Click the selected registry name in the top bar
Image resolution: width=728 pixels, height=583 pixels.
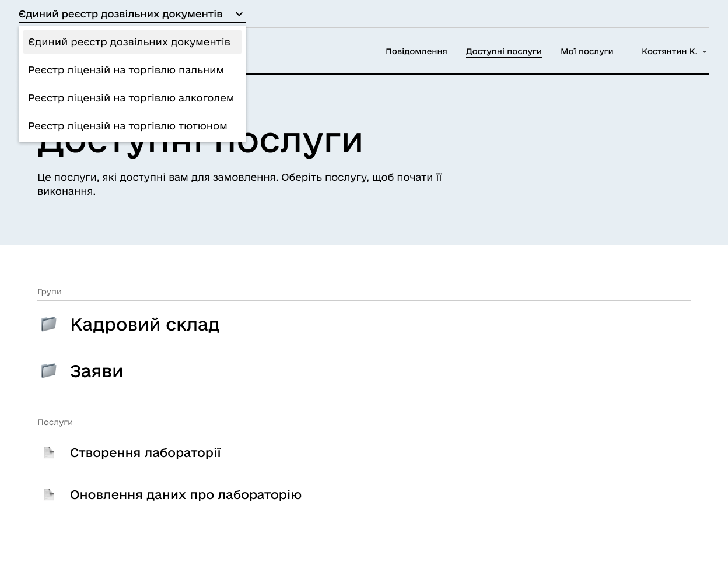[x=120, y=14]
